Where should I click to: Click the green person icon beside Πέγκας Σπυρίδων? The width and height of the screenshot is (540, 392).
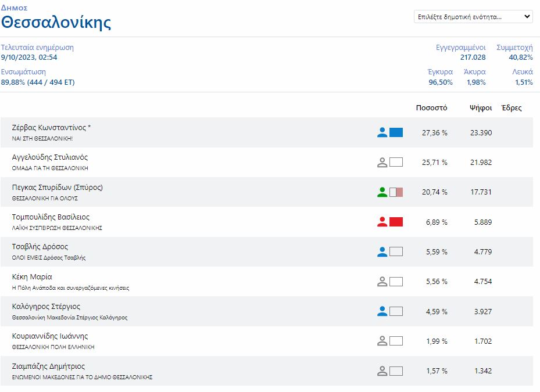pos(382,192)
